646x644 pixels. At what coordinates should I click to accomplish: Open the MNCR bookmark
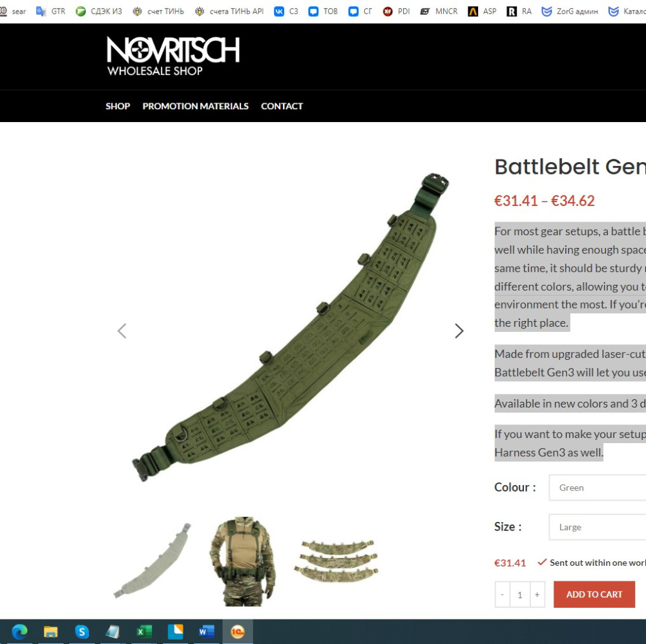coord(439,11)
